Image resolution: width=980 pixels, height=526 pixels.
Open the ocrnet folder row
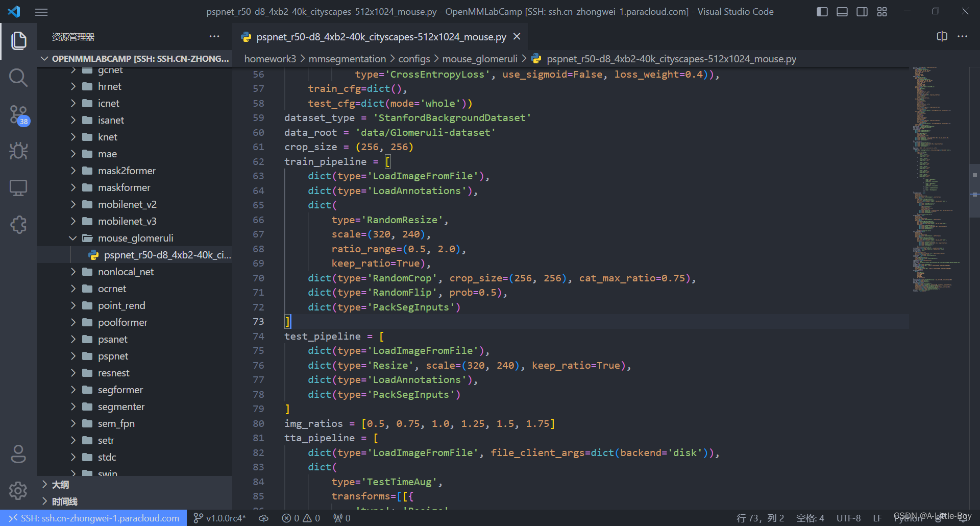135,289
